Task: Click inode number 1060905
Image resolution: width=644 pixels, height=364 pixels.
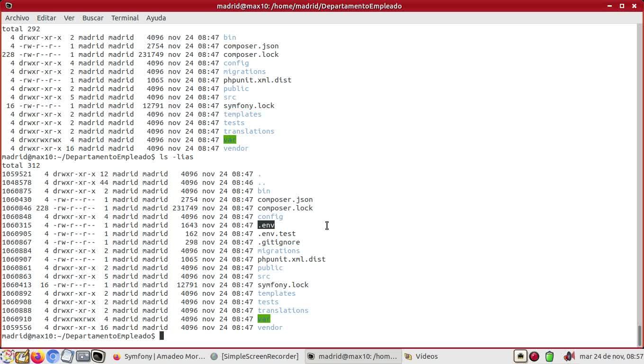Action: [17, 234]
